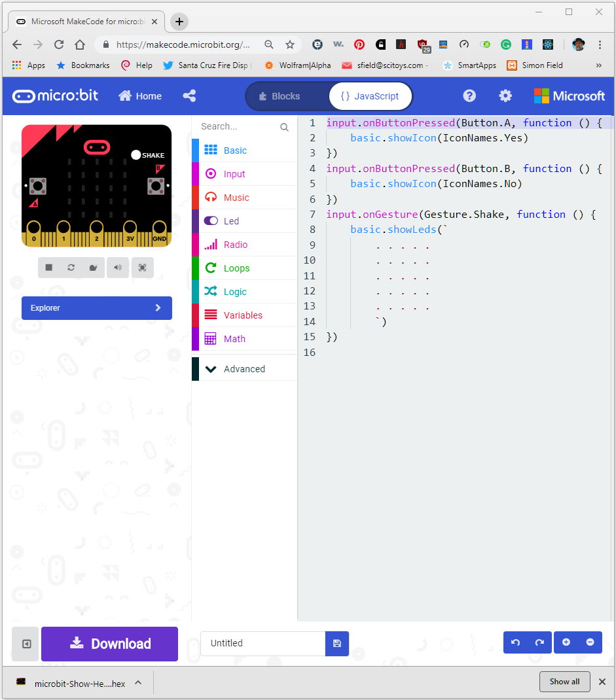Restart the micro:bit simulator
Screen dimensions: 616x700
71,268
